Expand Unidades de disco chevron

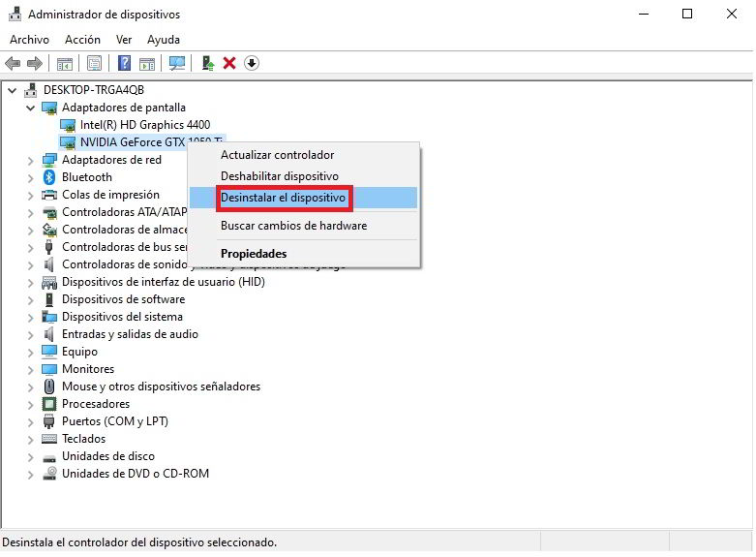pos(30,457)
